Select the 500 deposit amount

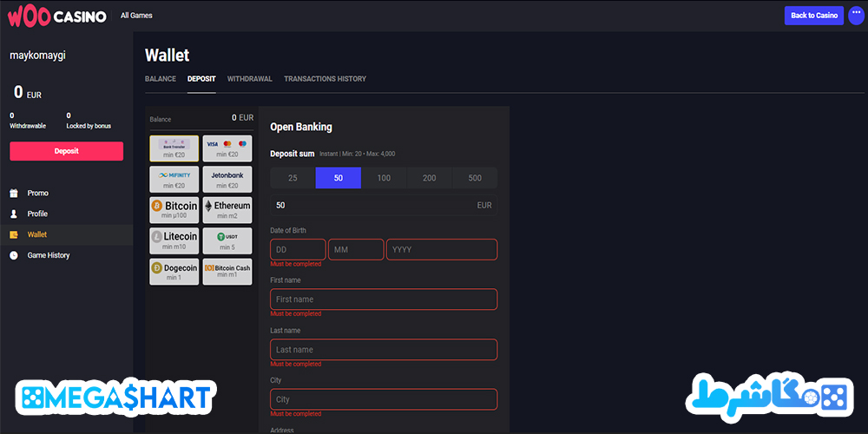475,178
